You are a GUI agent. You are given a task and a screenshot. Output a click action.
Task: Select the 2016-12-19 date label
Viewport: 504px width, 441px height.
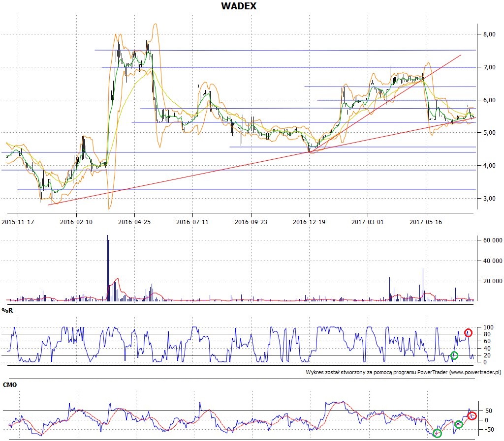309,222
